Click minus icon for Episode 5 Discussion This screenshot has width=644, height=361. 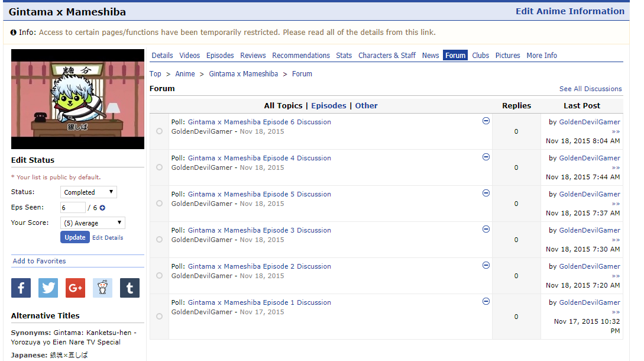click(x=486, y=194)
